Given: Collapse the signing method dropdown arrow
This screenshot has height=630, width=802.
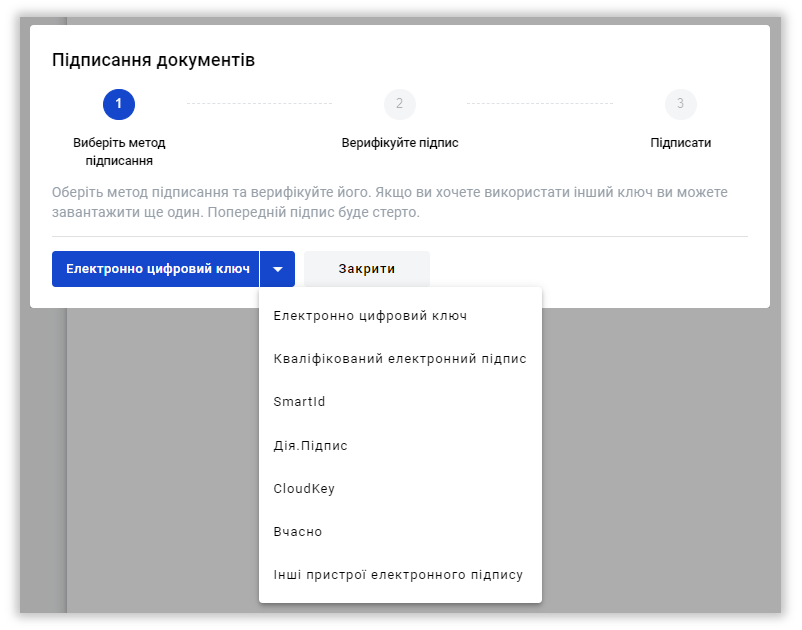Looking at the screenshot, I should click(278, 269).
